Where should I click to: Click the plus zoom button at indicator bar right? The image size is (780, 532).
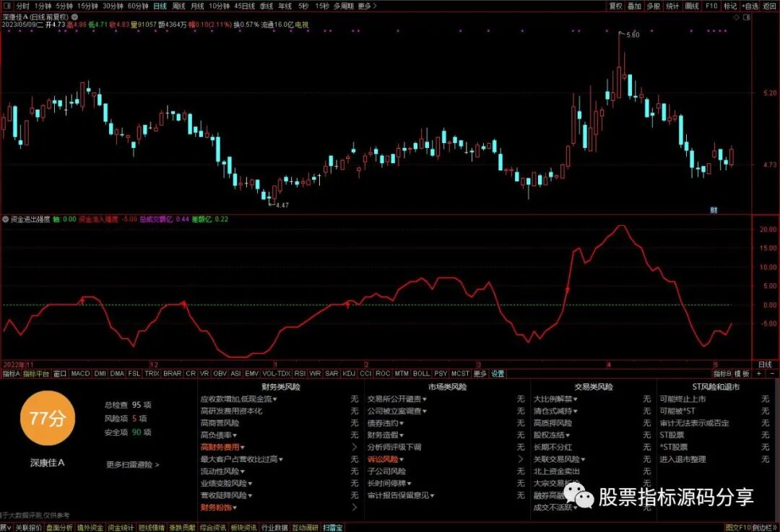tap(760, 373)
